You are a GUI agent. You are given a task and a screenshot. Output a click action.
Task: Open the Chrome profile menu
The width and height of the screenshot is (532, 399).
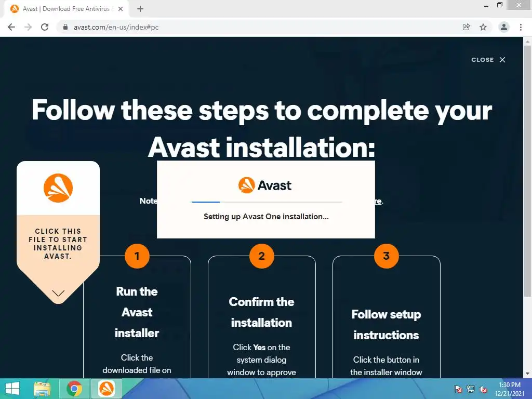(x=504, y=27)
